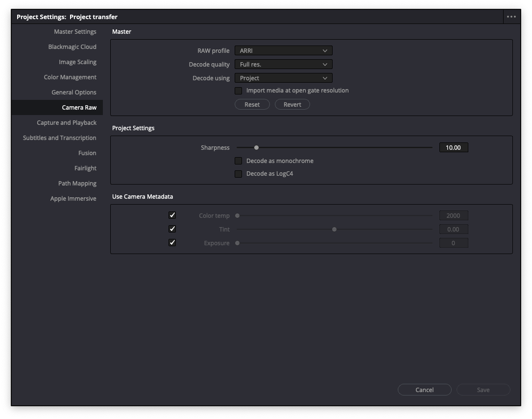Click the Sharpness slider handle

click(256, 147)
